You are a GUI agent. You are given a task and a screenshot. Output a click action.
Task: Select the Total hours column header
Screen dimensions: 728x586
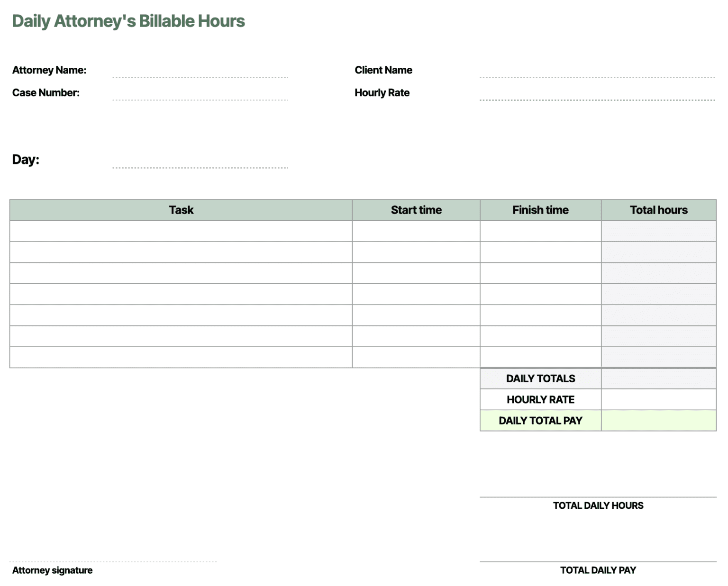659,210
